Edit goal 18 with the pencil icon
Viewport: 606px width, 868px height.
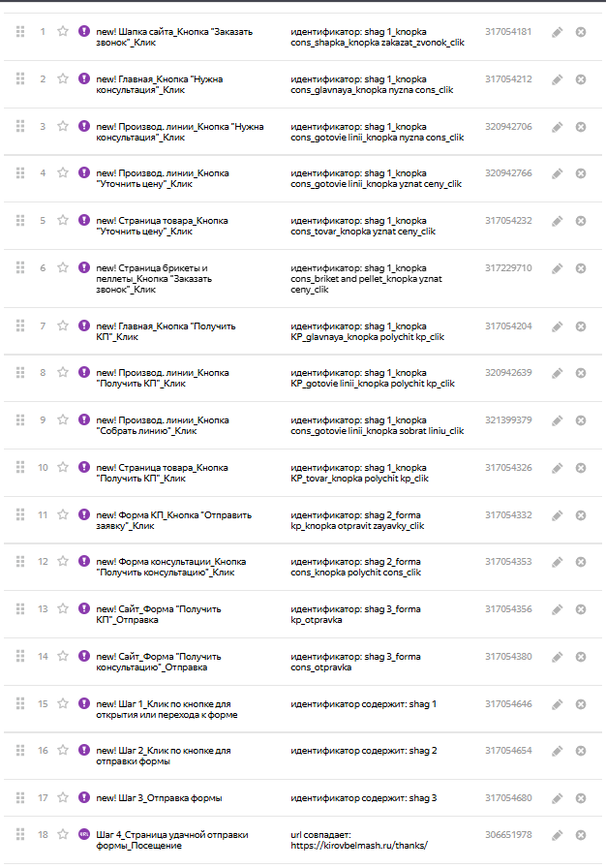click(x=558, y=835)
